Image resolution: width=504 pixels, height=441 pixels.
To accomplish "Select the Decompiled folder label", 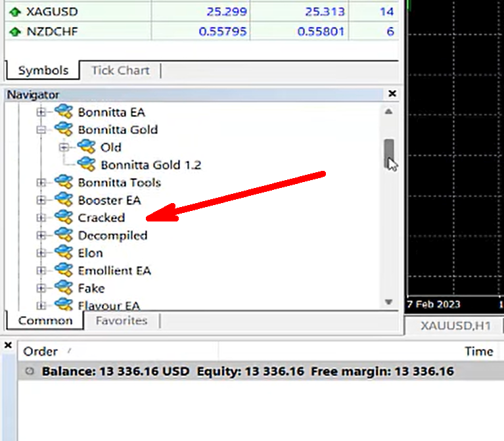I will pyautogui.click(x=112, y=235).
